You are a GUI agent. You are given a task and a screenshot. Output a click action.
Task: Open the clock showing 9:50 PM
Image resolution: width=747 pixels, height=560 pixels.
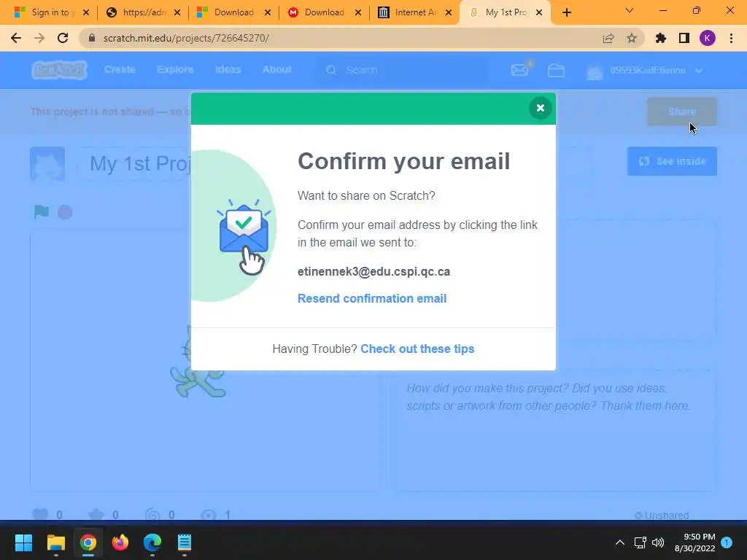tap(694, 542)
